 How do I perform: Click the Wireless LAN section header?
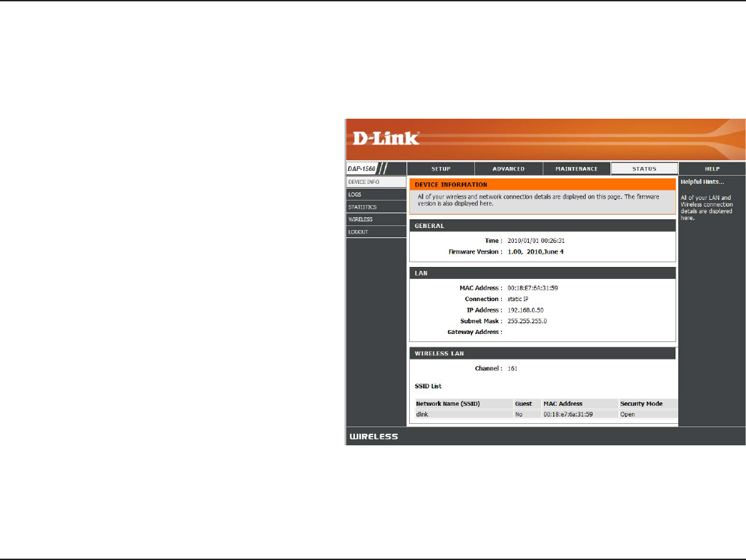click(542, 353)
